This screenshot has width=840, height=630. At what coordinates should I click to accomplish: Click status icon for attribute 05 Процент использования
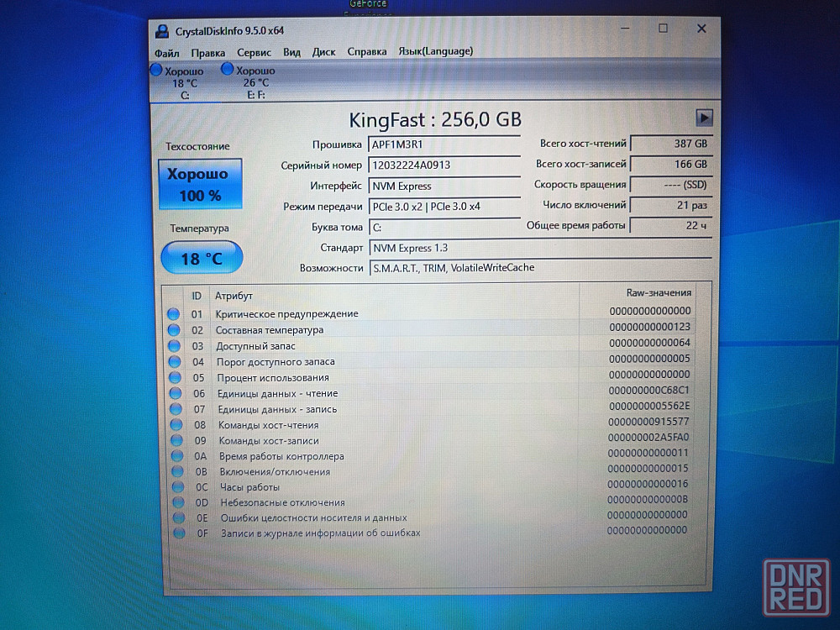click(176, 378)
